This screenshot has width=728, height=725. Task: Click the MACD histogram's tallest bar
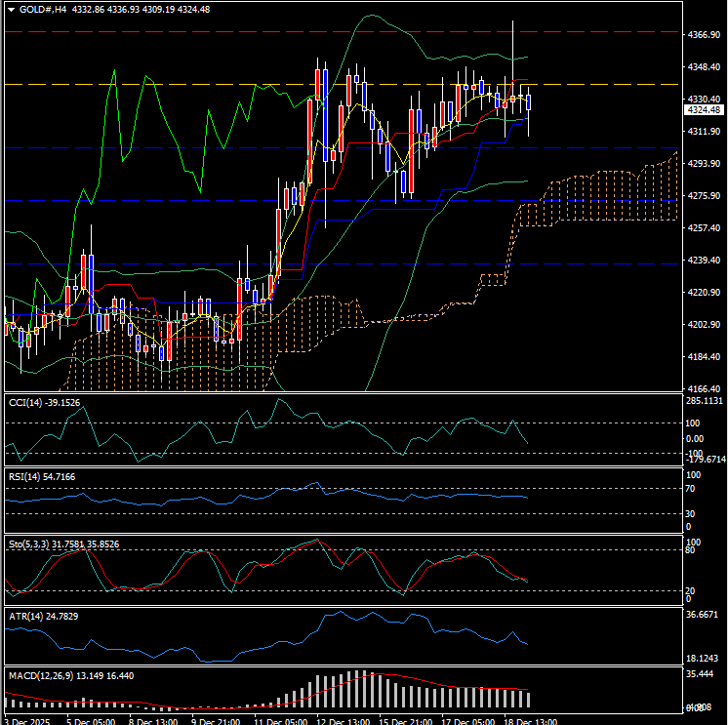coord(359,689)
